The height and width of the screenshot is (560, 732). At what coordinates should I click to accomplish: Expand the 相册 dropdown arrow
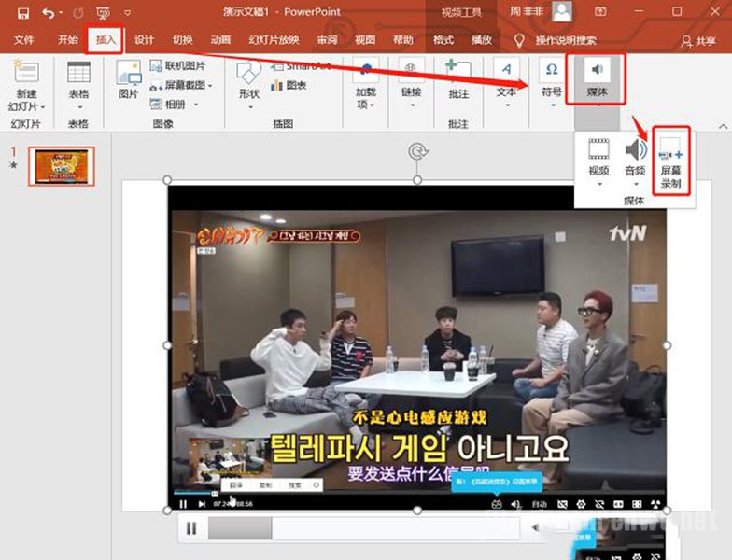coord(196,105)
